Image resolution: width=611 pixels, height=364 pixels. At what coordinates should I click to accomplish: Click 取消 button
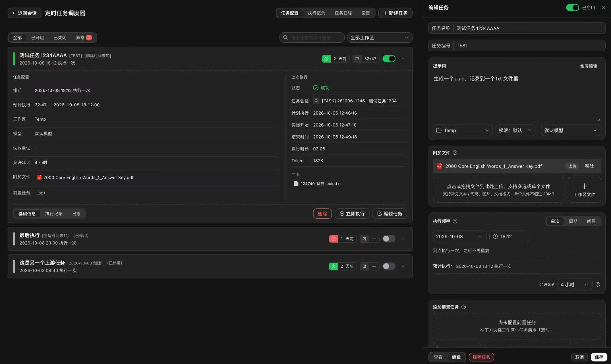pyautogui.click(x=579, y=357)
